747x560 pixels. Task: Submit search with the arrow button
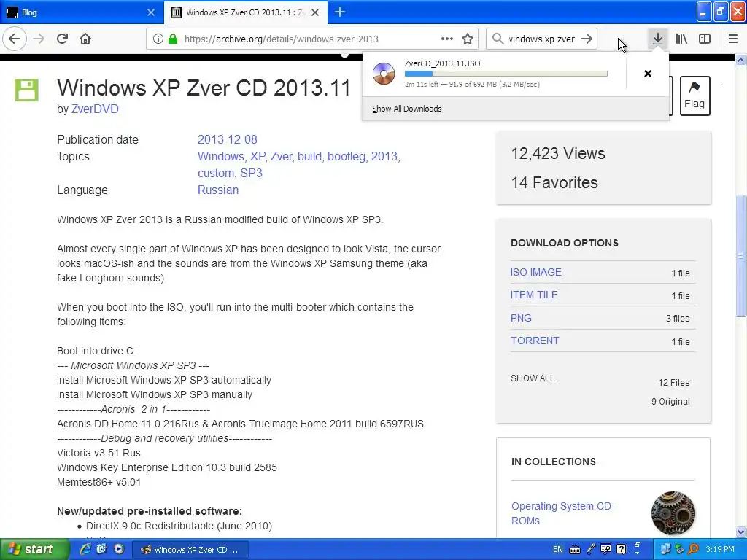pos(587,39)
